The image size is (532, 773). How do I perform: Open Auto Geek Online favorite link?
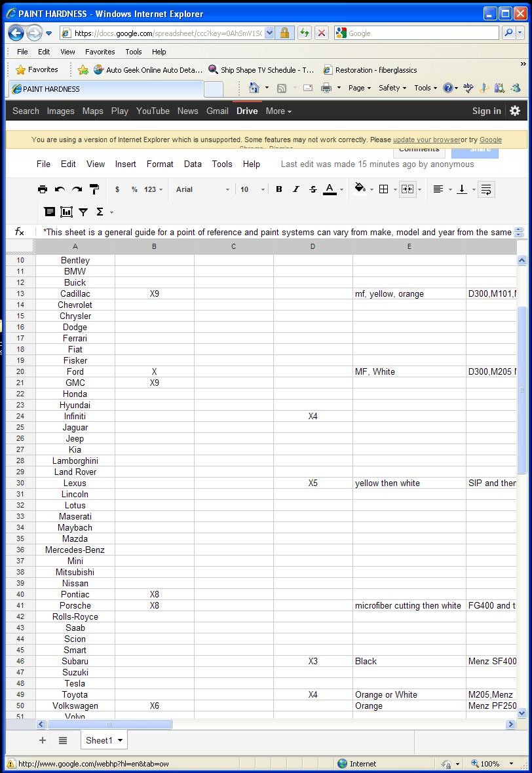[148, 70]
